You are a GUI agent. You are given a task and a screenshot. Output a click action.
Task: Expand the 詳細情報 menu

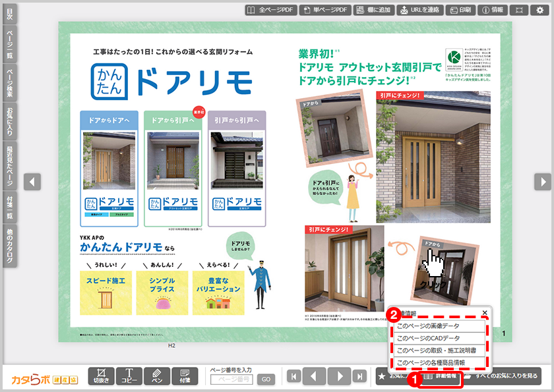pyautogui.click(x=441, y=376)
